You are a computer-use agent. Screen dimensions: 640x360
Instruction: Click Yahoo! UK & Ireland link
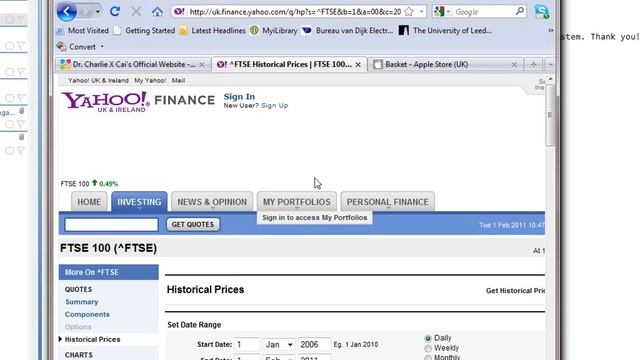(98, 80)
